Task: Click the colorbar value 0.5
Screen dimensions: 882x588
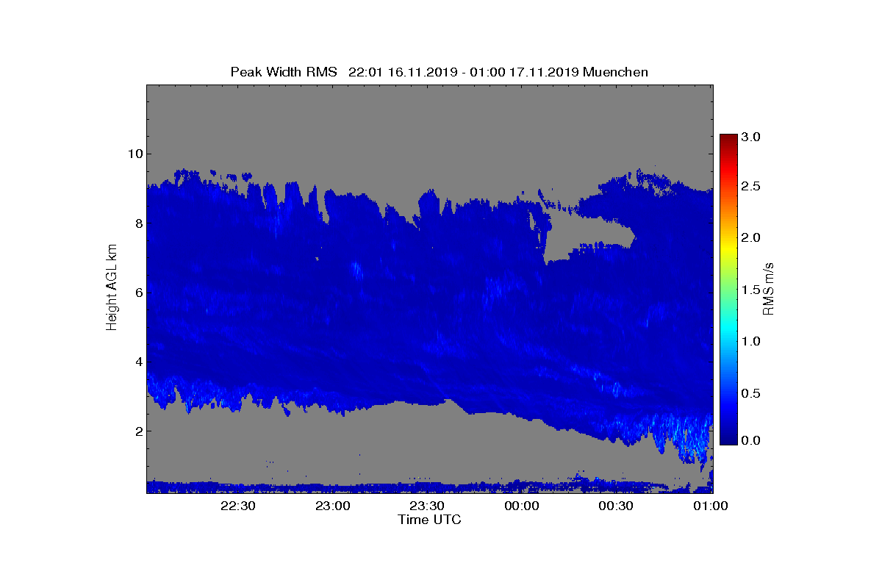Action: (750, 393)
